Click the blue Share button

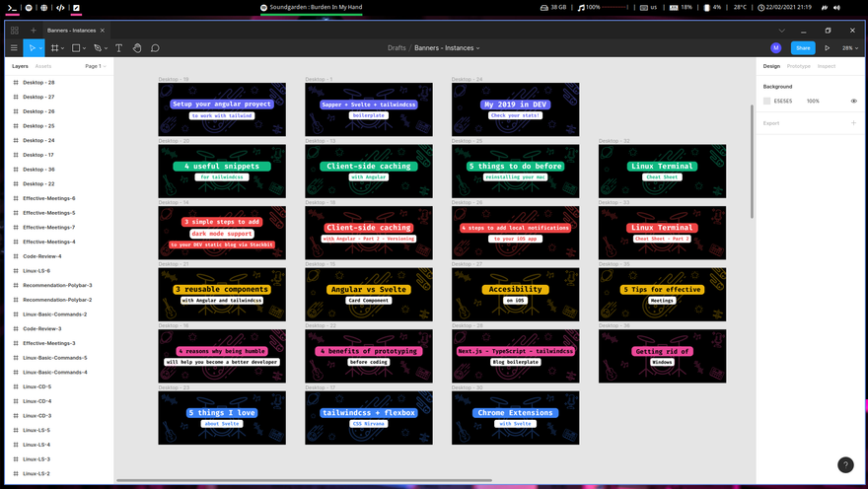(x=803, y=47)
